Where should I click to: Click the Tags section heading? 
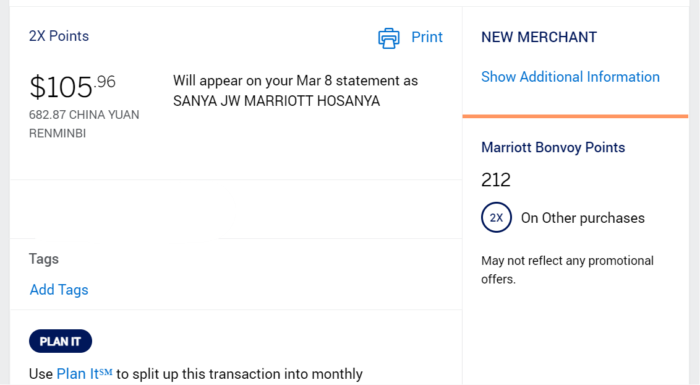[x=44, y=259]
